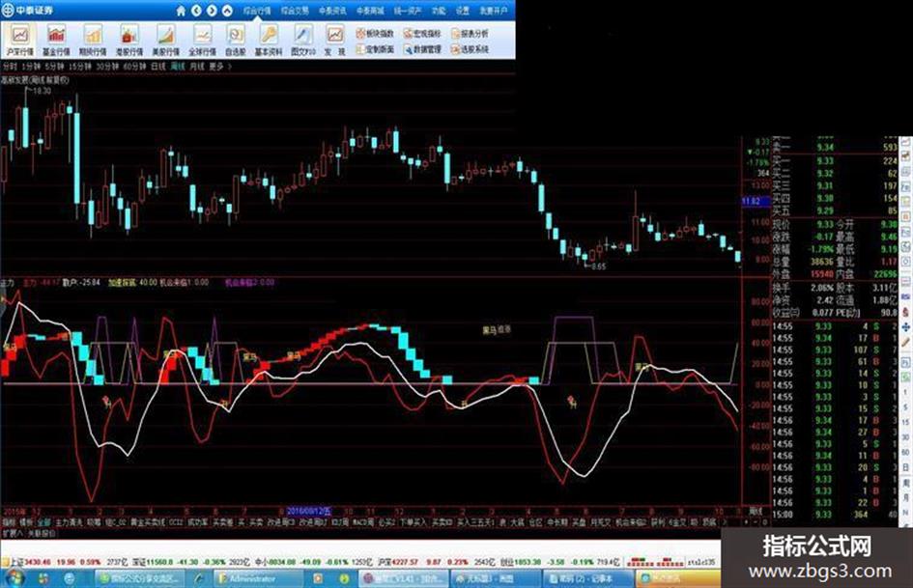Screen dimensions: 913x588
Task: Switch to 60分钟 chart period
Action: pos(134,67)
